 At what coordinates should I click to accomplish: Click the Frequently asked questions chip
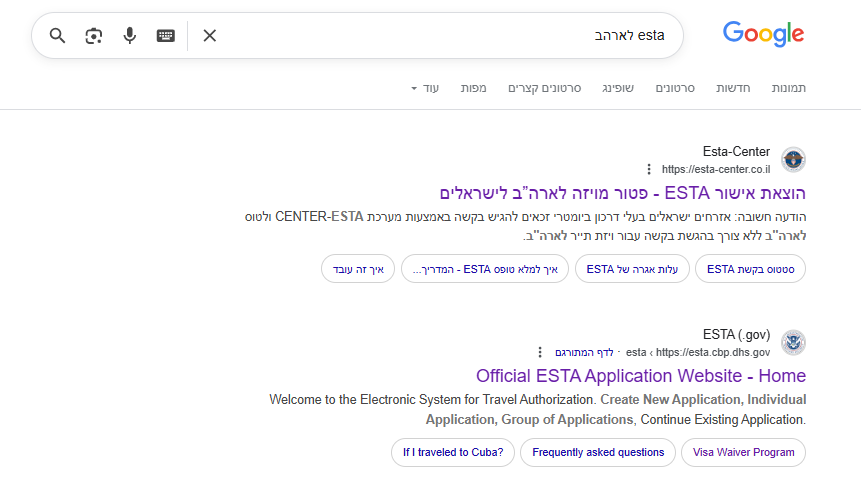point(598,452)
